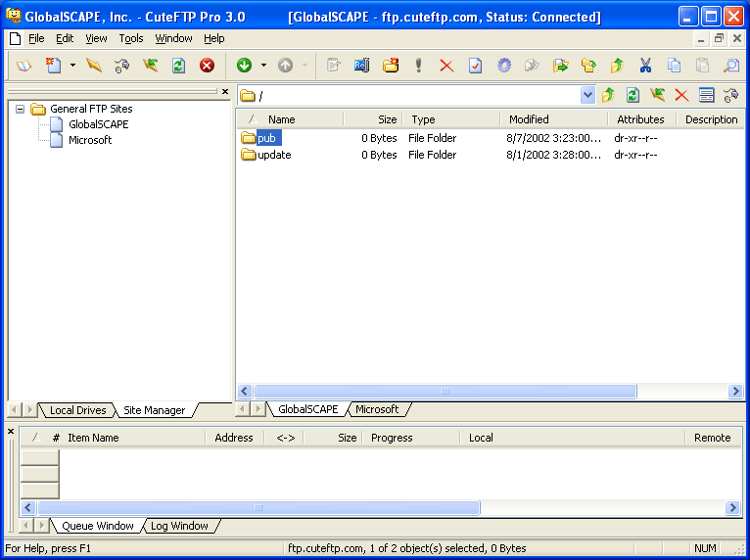Switch to Log Window tab
This screenshot has width=750, height=560.
click(179, 526)
